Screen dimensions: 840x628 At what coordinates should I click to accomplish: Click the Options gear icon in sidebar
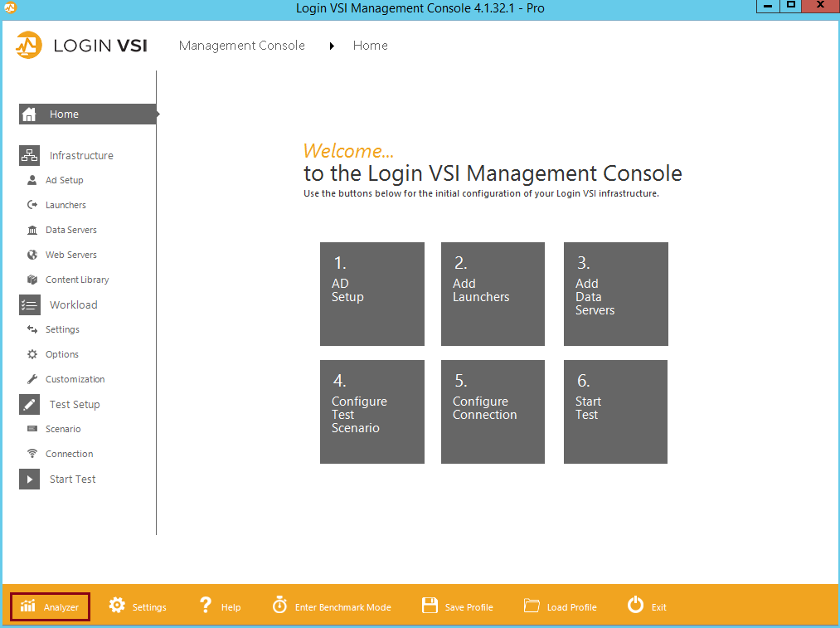click(32, 354)
